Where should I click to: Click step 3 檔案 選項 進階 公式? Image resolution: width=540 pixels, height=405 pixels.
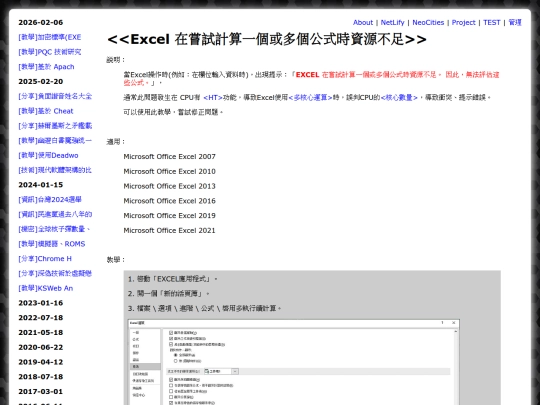pos(205,309)
